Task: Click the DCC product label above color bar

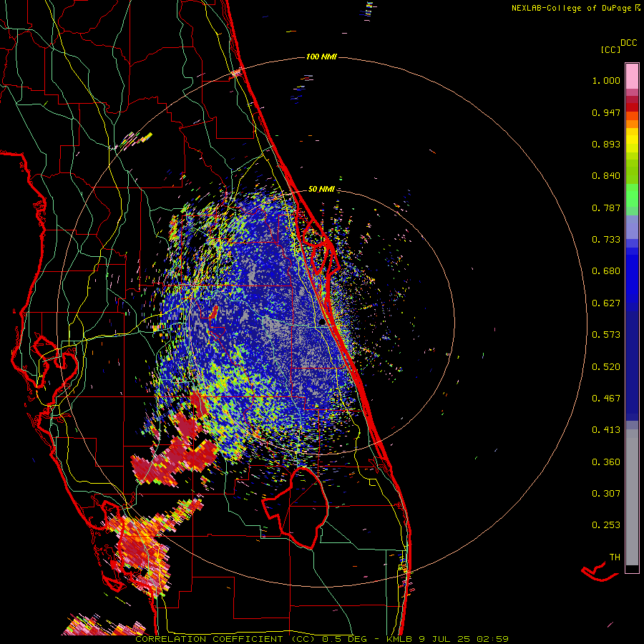Action: [x=628, y=43]
